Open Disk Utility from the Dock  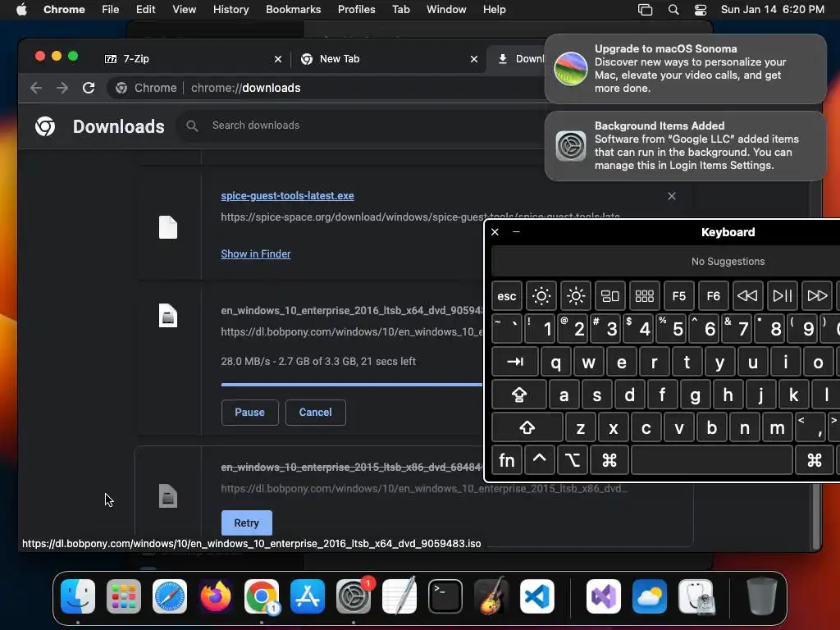696,596
